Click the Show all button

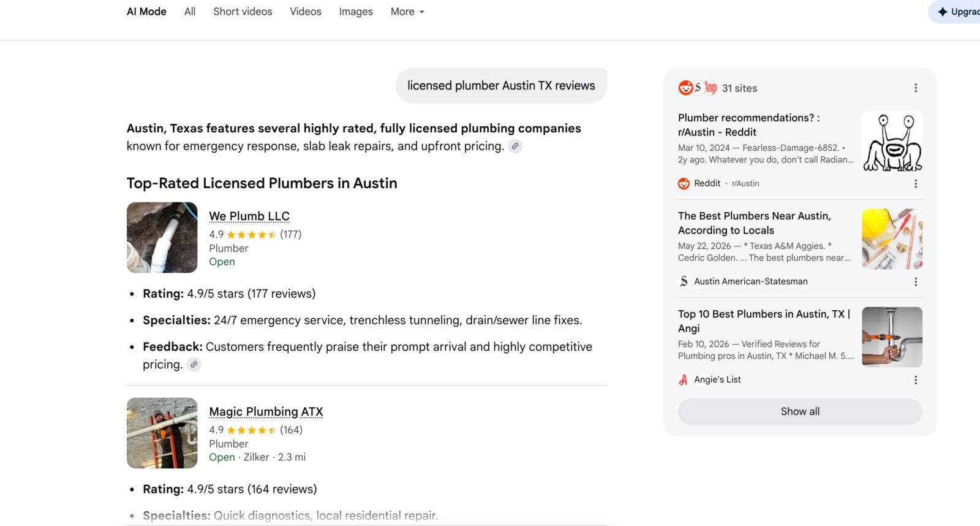pyautogui.click(x=800, y=411)
